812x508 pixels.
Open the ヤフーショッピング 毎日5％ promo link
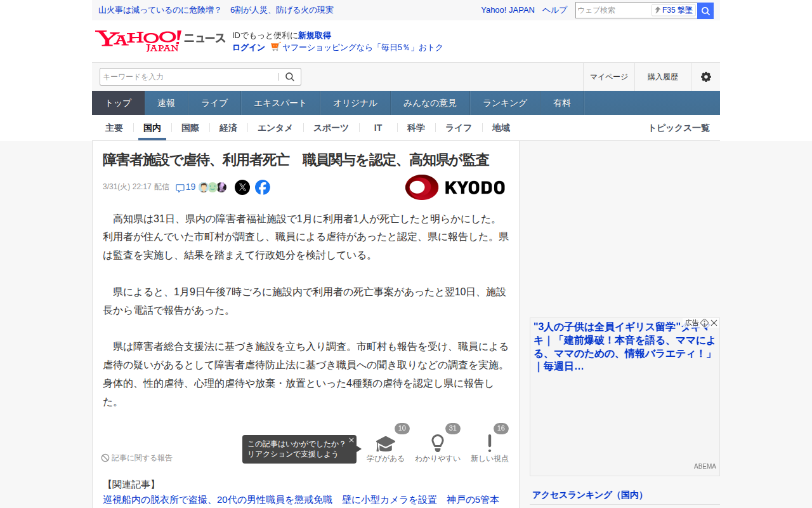tap(363, 48)
